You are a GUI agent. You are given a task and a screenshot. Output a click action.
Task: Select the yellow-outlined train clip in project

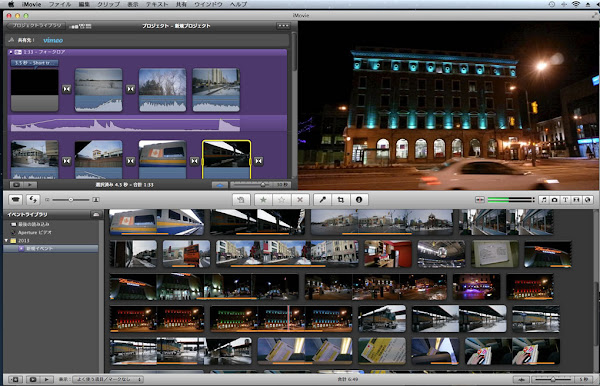click(227, 160)
